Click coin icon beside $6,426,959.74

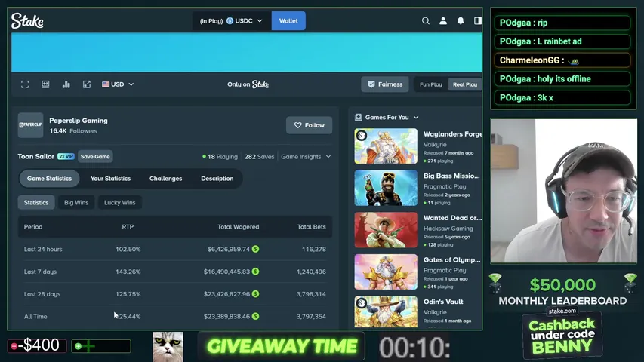click(255, 249)
